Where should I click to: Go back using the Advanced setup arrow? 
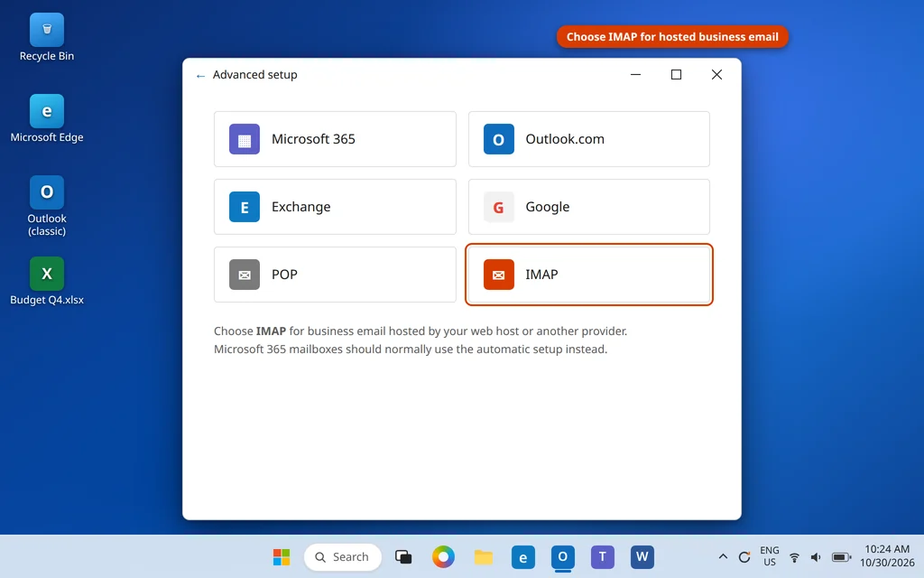(x=200, y=76)
